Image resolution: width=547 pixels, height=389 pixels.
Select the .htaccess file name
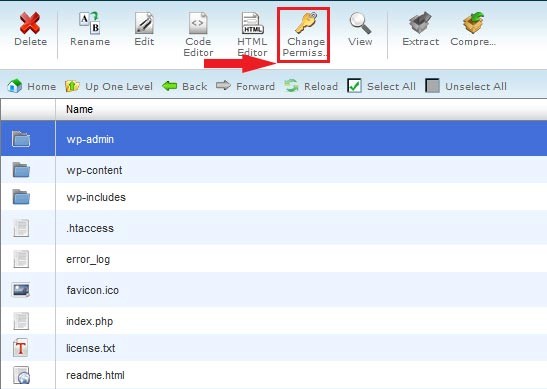90,228
